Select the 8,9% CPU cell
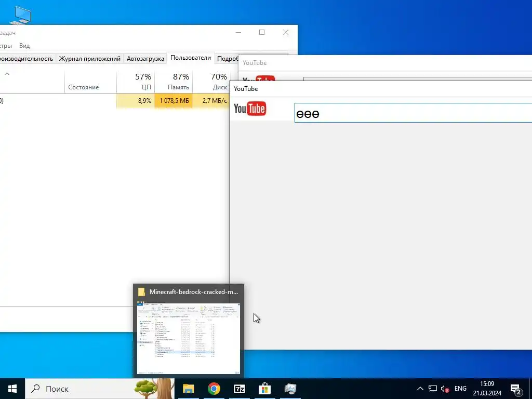Image resolution: width=532 pixels, height=399 pixels. [x=136, y=101]
